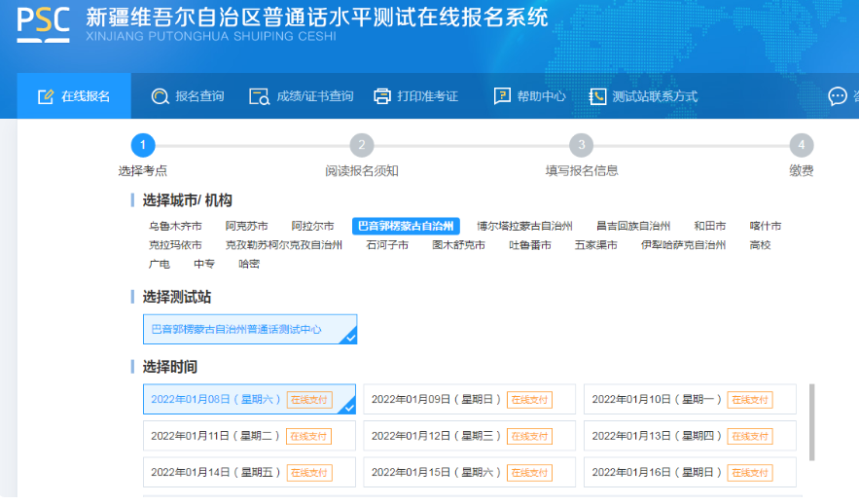Click the 测试站联系方式 building icon
This screenshot has width=859, height=504.
tap(597, 96)
